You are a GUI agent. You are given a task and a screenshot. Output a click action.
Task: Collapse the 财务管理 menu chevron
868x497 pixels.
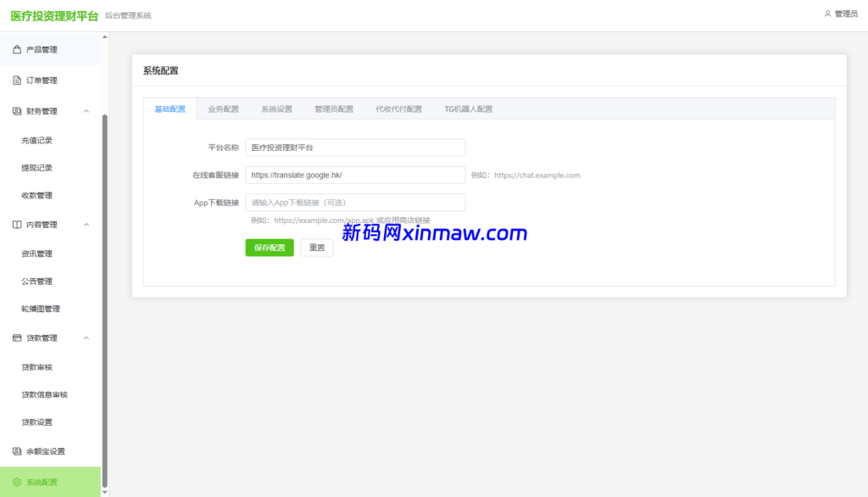coord(86,111)
